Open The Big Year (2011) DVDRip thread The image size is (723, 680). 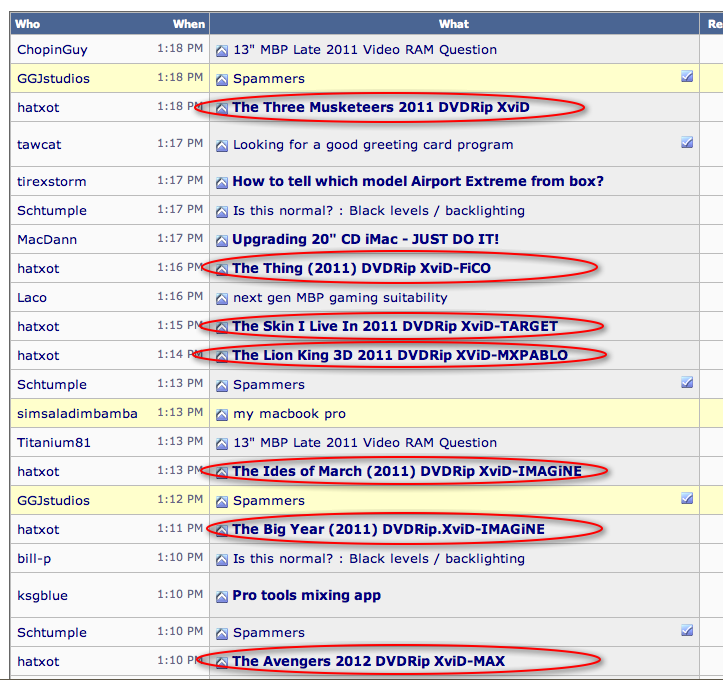[388, 529]
